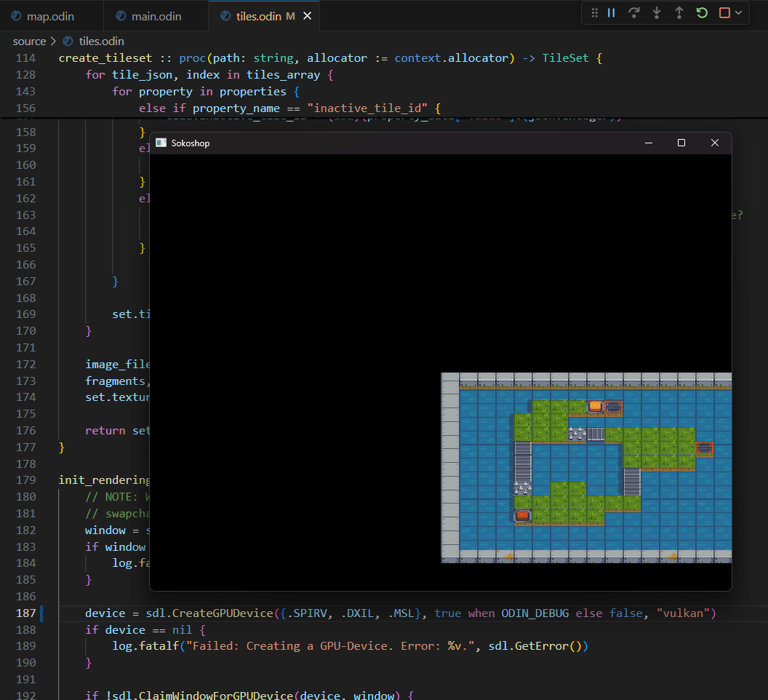Open the dropdown next to Stop button

[739, 13]
